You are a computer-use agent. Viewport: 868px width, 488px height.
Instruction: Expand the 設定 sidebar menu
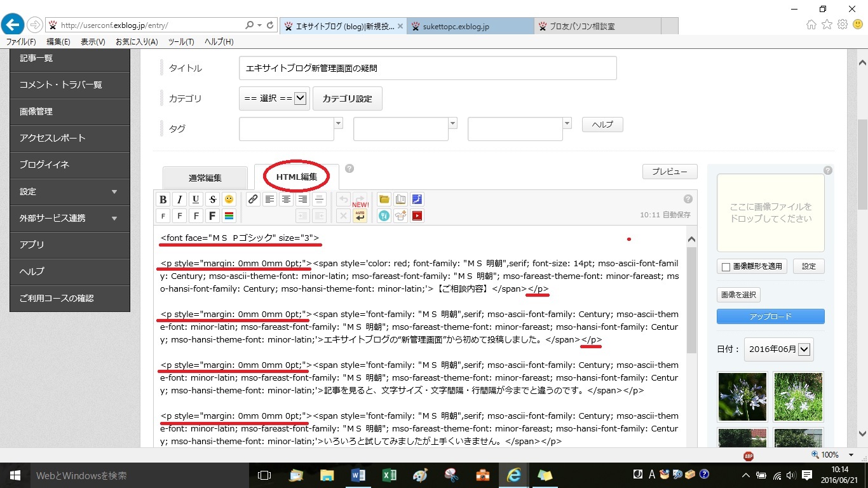coord(70,191)
